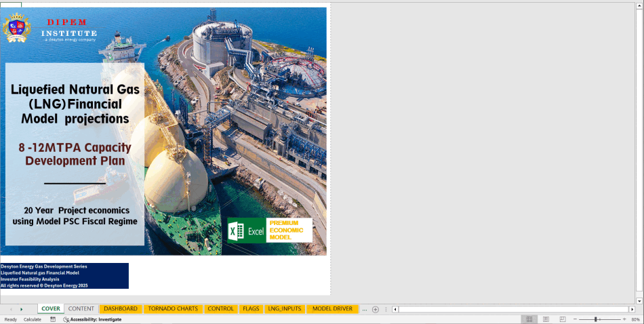This screenshot has height=324, width=644.
Task: Click the vertical scrollbar down arrow
Action: pyautogui.click(x=639, y=300)
